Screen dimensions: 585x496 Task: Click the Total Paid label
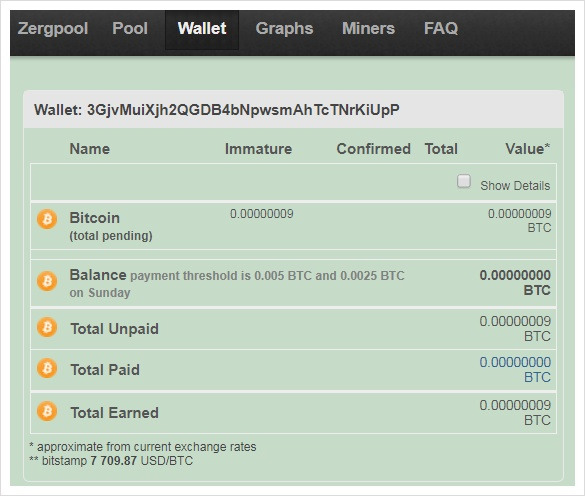(105, 370)
